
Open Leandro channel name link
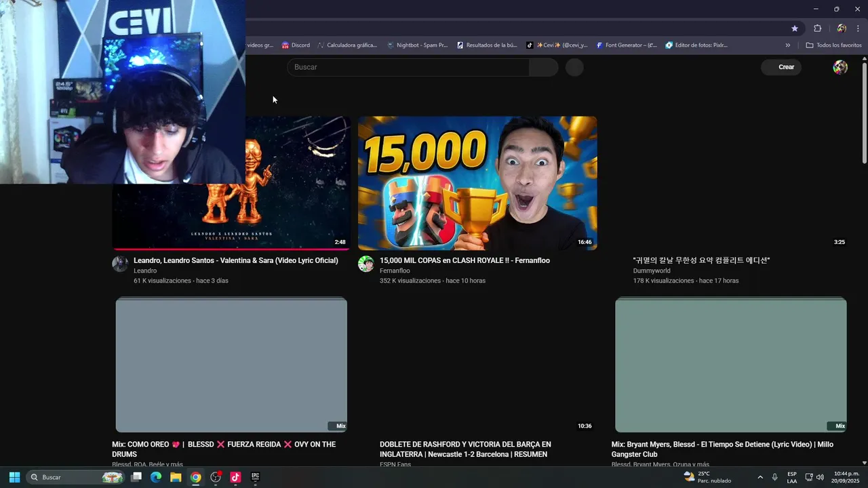(145, 270)
